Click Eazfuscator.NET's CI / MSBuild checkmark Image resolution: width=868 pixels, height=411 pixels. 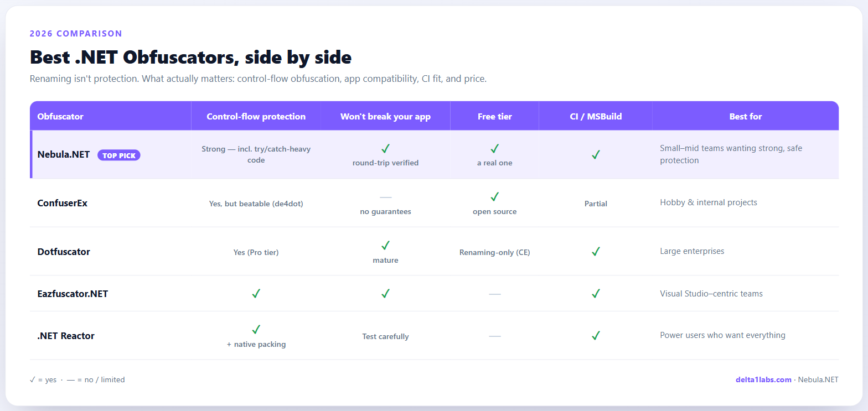click(x=596, y=293)
